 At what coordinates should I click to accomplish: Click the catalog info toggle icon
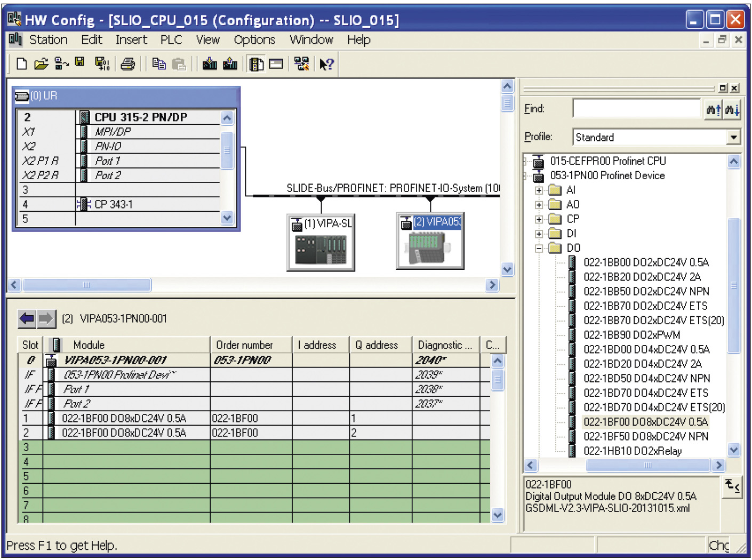tap(733, 486)
